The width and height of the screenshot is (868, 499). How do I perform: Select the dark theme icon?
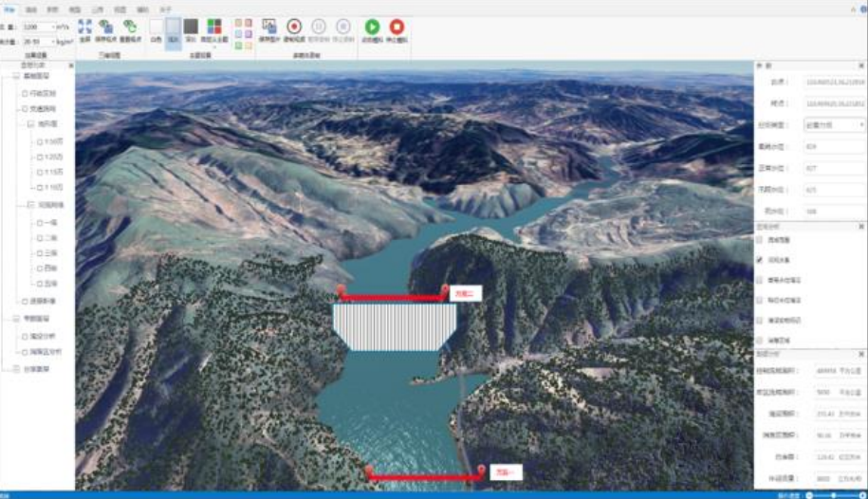[x=191, y=27]
